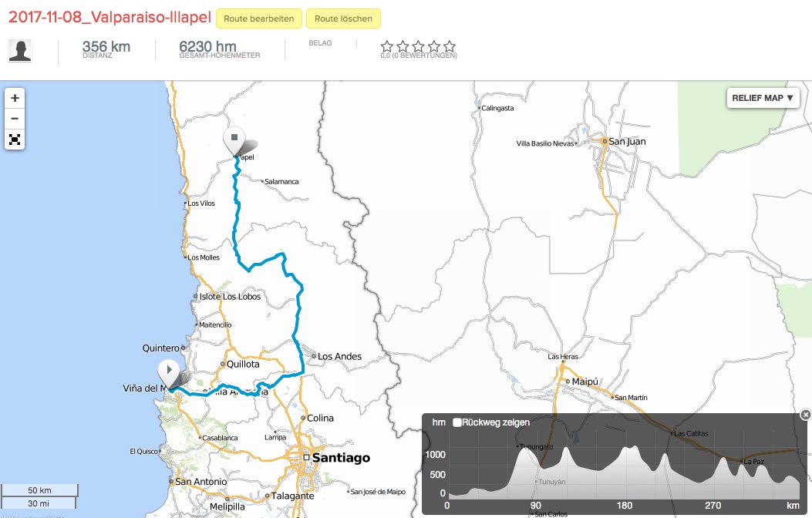Screen dimensions: 812x518
Task: Click the route end marker at Illapel
Action: point(234,140)
